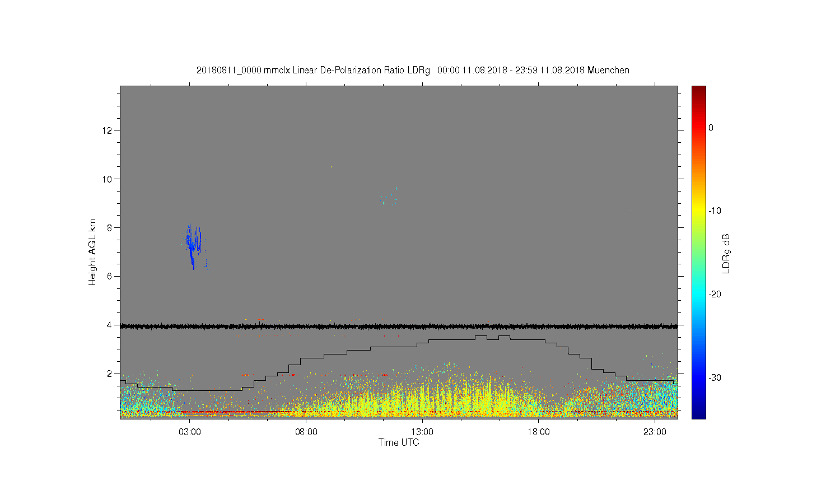Click the 03:00 time tick label
The height and width of the screenshot is (504, 840).
[190, 432]
